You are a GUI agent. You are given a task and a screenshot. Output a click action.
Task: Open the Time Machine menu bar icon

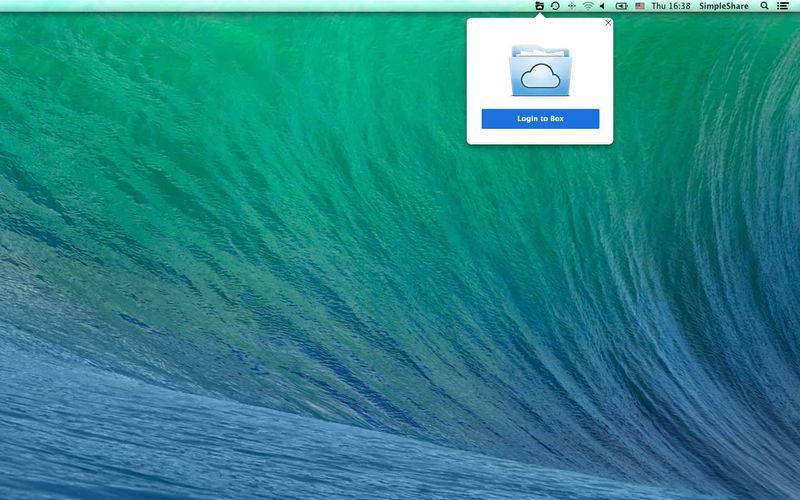[x=555, y=6]
